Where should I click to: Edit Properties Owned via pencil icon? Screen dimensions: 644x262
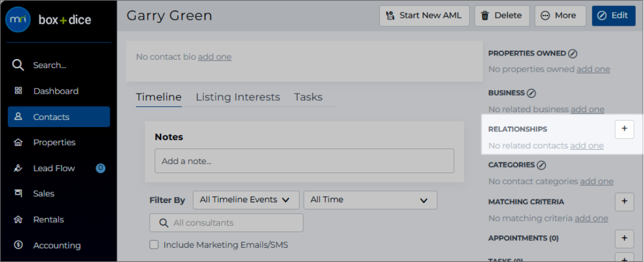pos(572,54)
